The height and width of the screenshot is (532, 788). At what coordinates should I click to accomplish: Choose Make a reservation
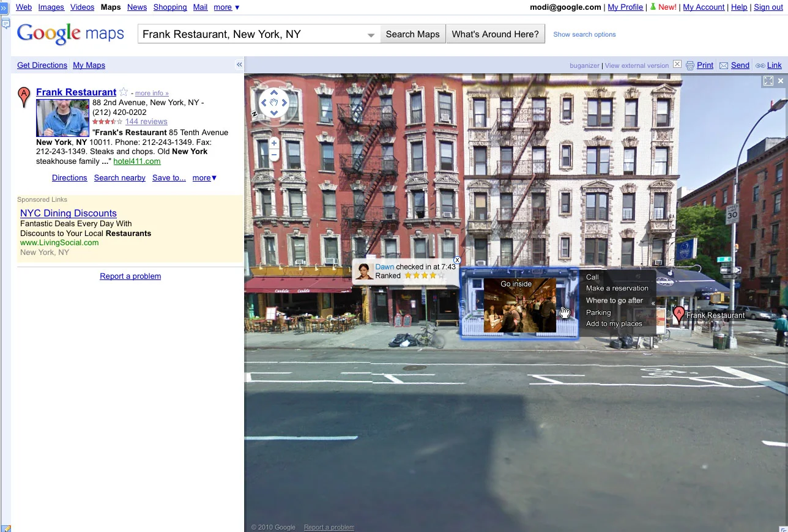(617, 288)
